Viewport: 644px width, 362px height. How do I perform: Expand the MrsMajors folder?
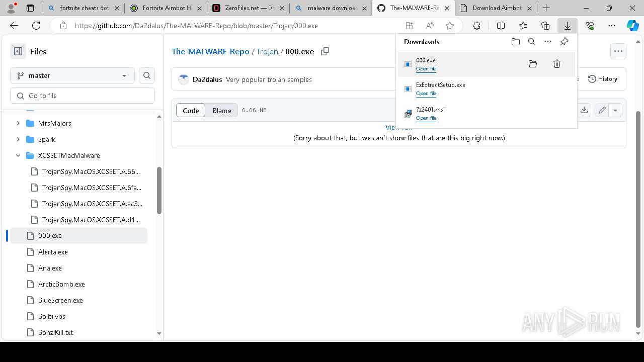pos(18,123)
